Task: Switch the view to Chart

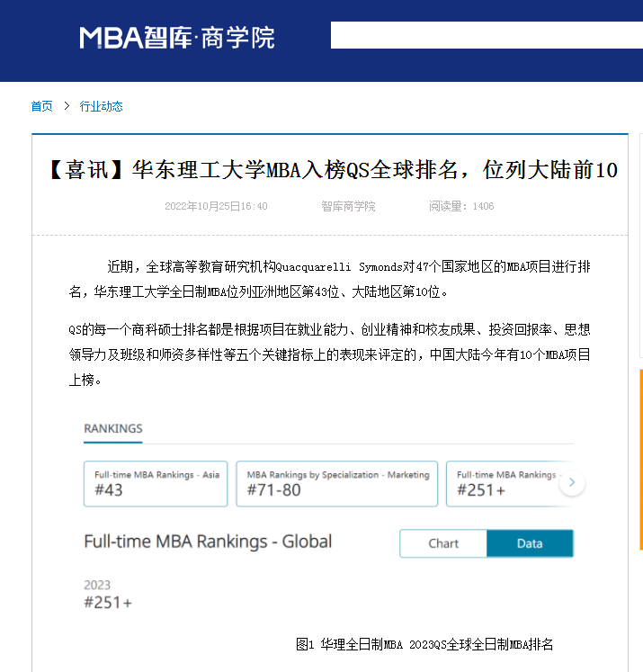Action: click(x=443, y=543)
